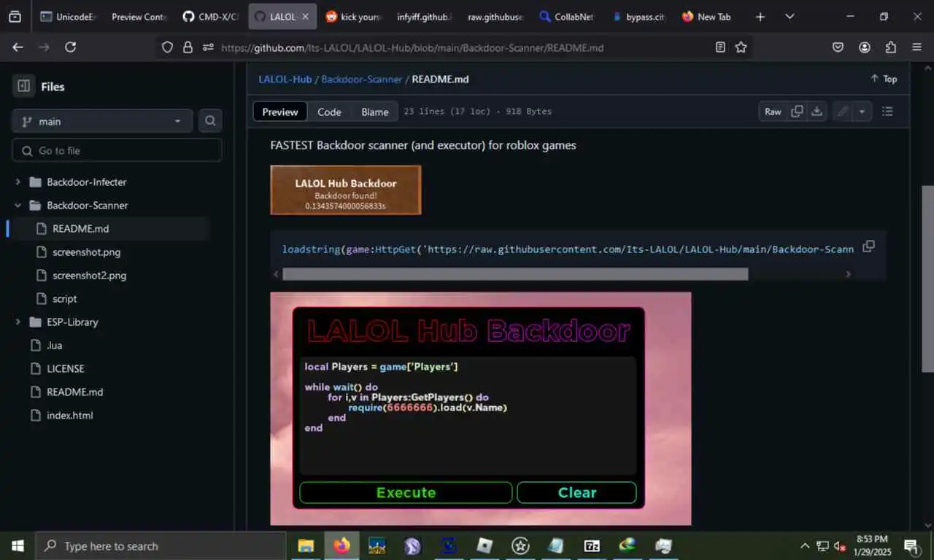Go back to previous page

pos(18,47)
